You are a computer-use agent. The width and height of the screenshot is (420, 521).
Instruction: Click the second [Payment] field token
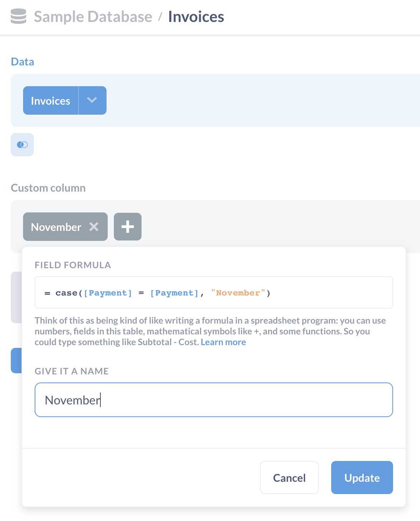175,293
